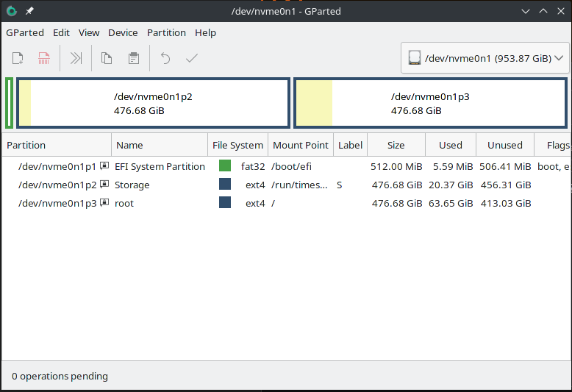Viewport: 572px width, 392px height.
Task: Click the Resize/Move toolbar icon
Action: (76, 58)
